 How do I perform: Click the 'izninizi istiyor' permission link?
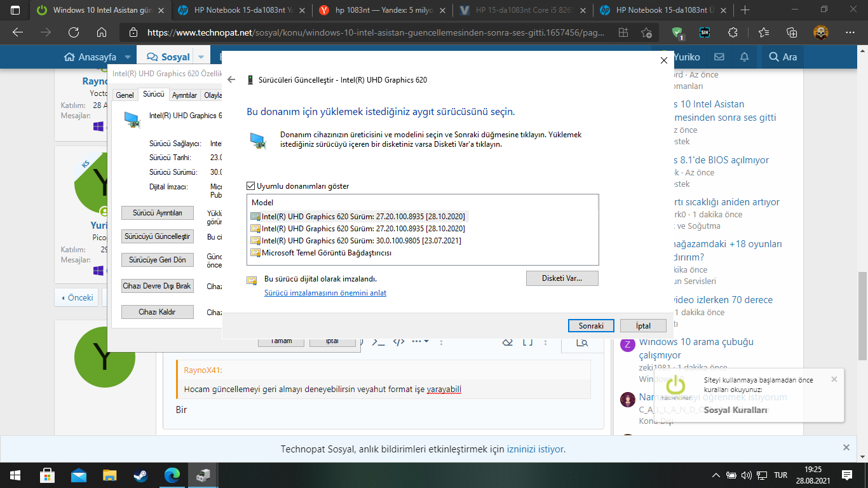click(535, 449)
